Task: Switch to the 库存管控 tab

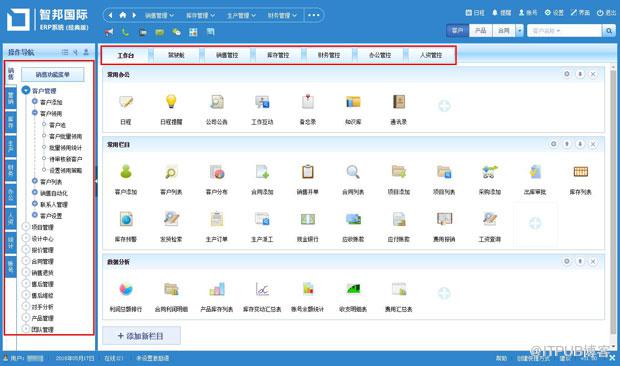Action: coord(278,55)
